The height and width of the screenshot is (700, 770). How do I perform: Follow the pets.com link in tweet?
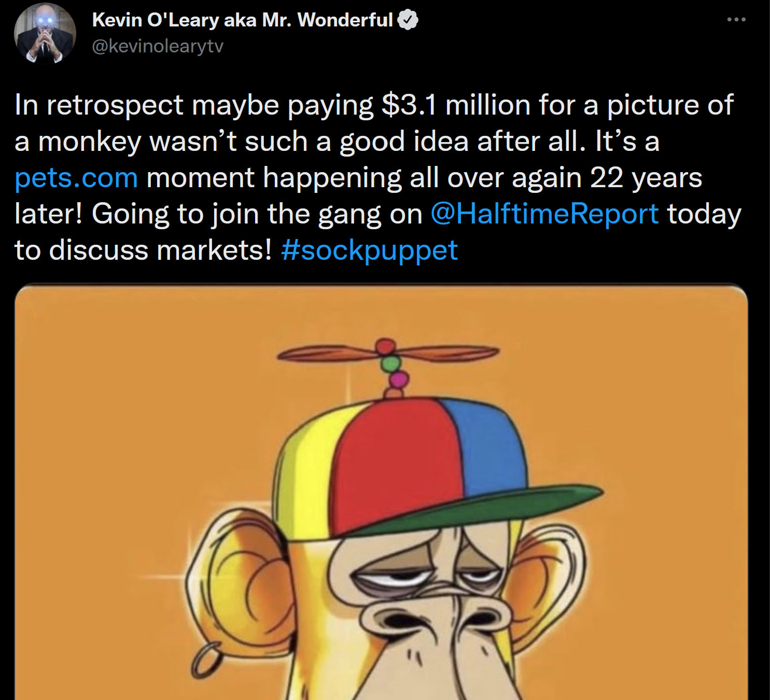point(76,178)
